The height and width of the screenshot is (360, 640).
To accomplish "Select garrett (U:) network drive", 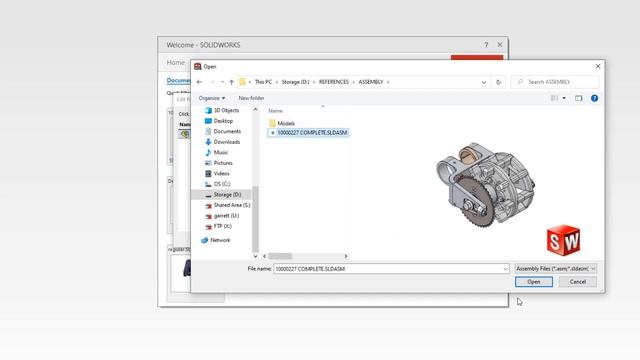I will (222, 216).
